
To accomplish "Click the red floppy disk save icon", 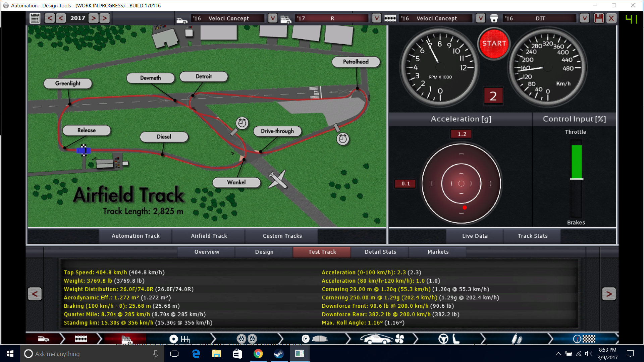I will pos(599,18).
